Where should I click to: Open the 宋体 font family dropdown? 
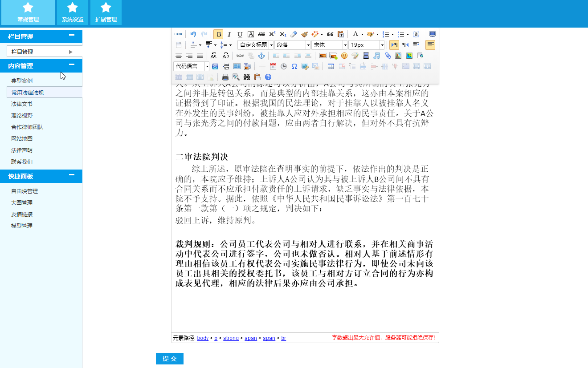345,45
